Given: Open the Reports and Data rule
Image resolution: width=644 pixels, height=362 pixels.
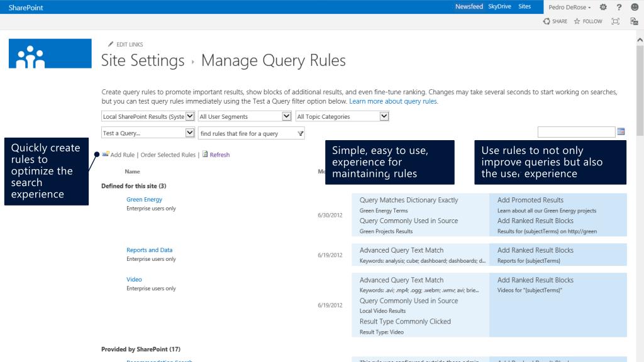Looking at the screenshot, I should (x=150, y=250).
